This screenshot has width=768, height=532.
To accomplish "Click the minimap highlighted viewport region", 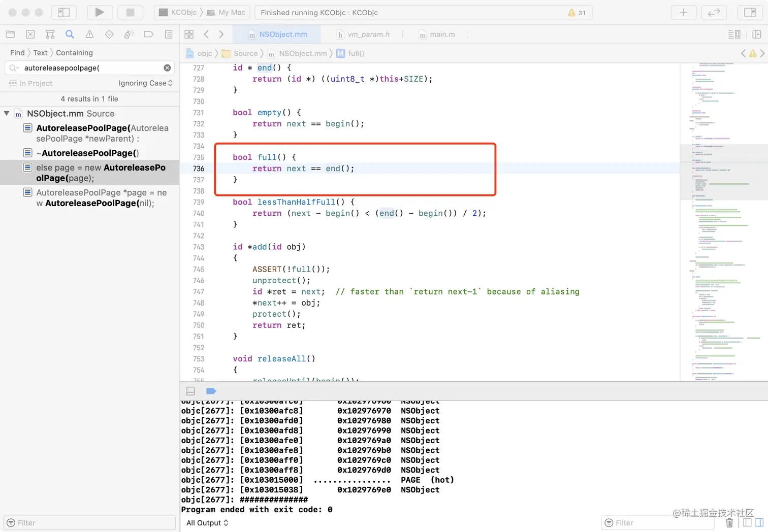I will click(x=723, y=172).
